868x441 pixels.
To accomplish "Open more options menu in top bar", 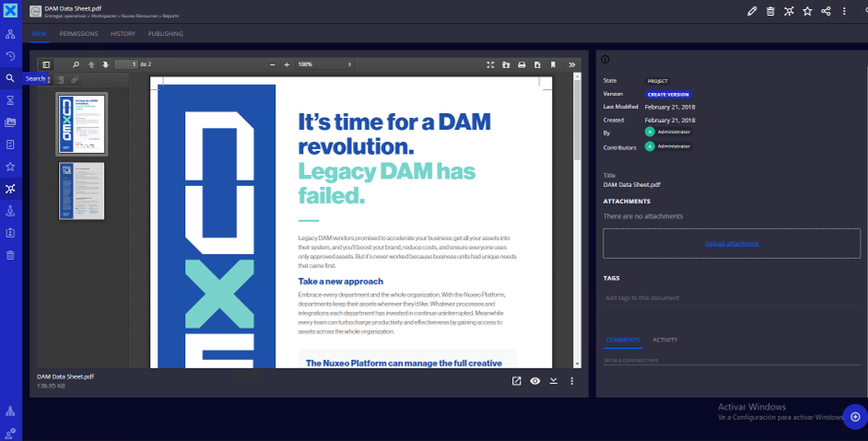I will tap(844, 11).
